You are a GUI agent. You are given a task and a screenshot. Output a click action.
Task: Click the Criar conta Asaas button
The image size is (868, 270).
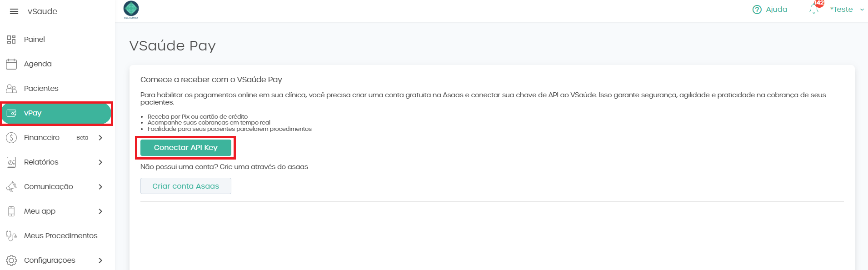(x=186, y=186)
